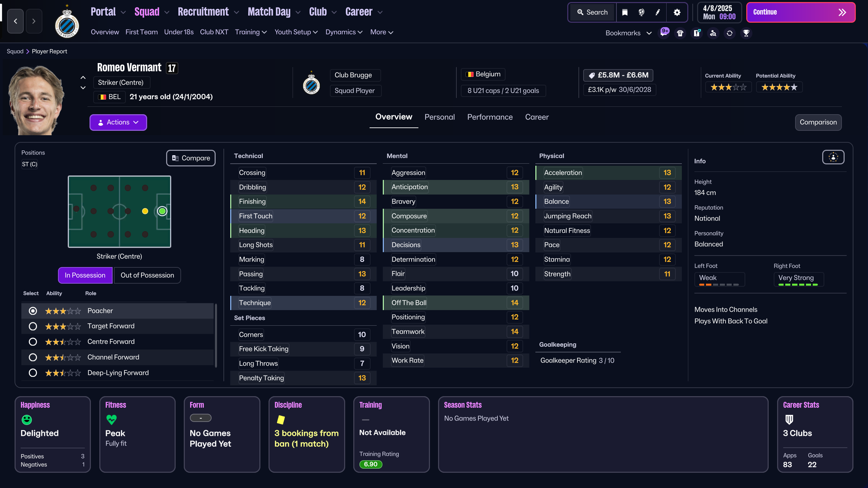Click the globe world icon

641,13
